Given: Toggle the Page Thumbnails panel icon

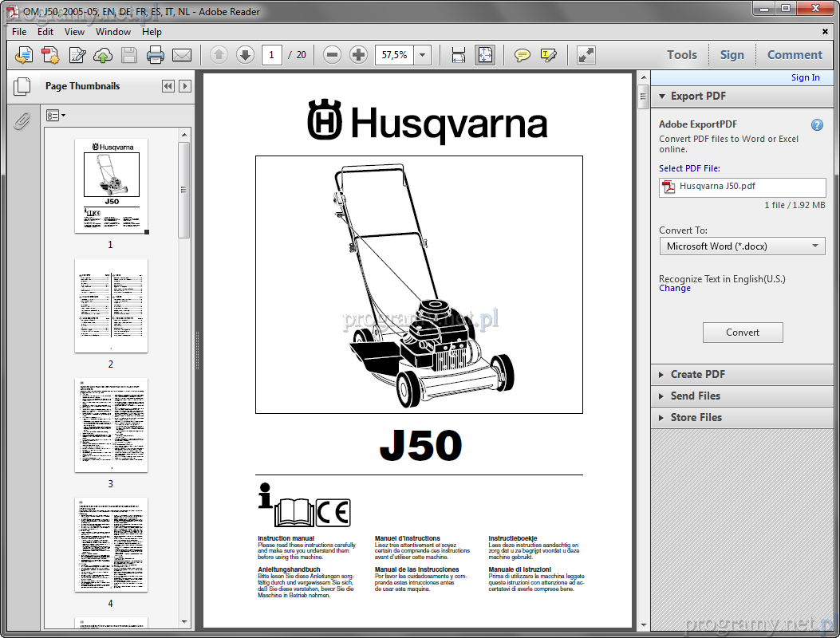Looking at the screenshot, I should [x=22, y=86].
